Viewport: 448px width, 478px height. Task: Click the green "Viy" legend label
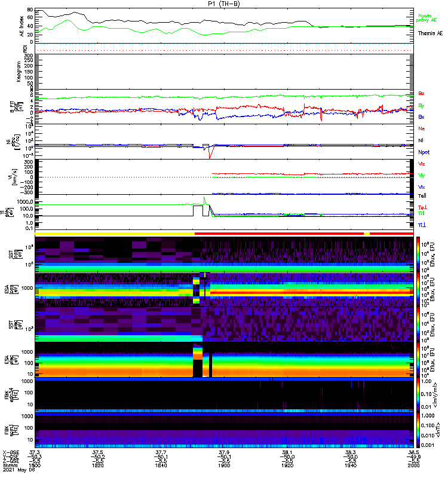tap(421, 176)
